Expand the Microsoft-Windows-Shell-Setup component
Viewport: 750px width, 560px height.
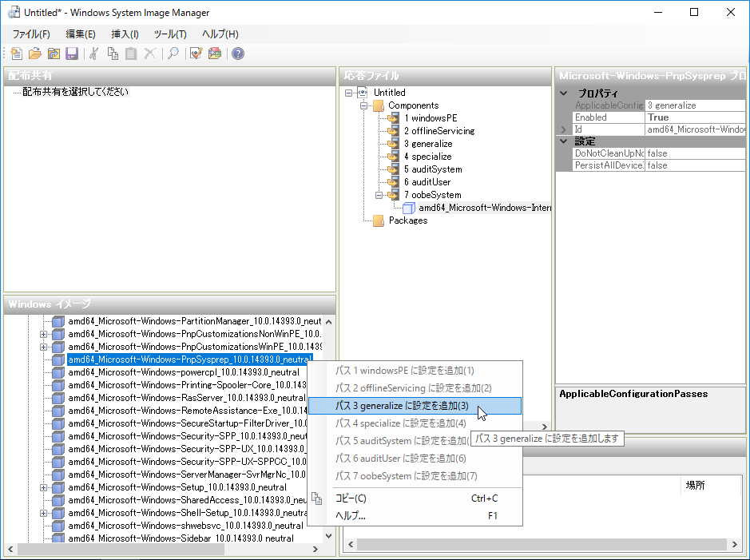coord(43,513)
